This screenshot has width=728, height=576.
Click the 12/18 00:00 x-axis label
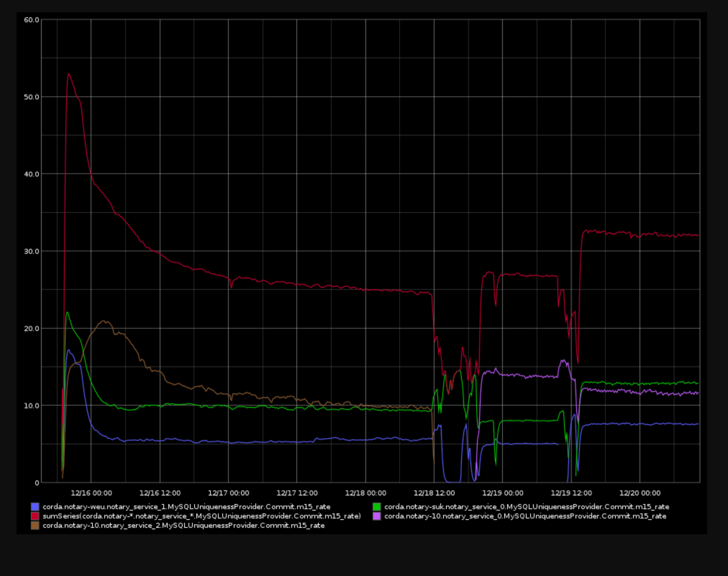(x=366, y=493)
